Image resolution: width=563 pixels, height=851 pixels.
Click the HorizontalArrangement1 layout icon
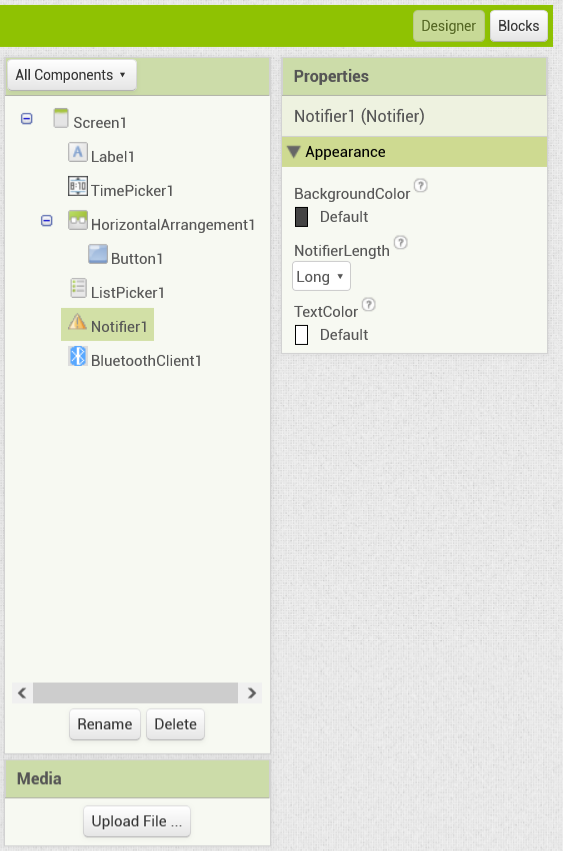click(78, 220)
